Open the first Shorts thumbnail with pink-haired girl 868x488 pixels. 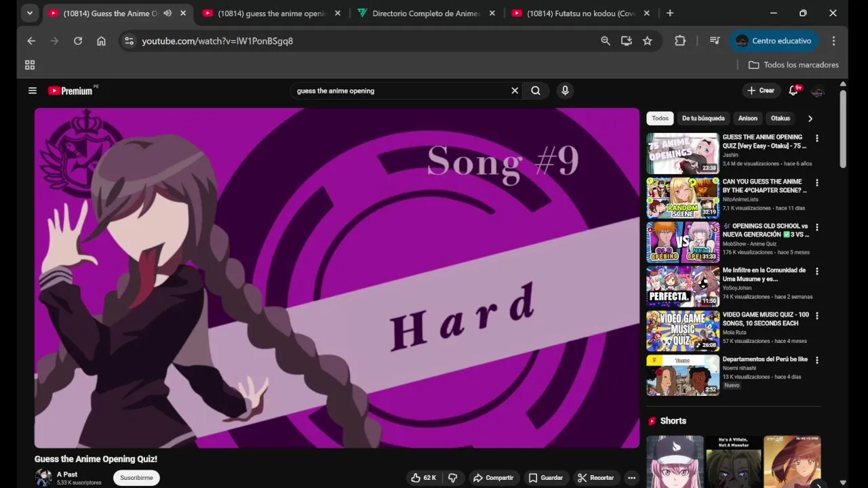pos(675,462)
